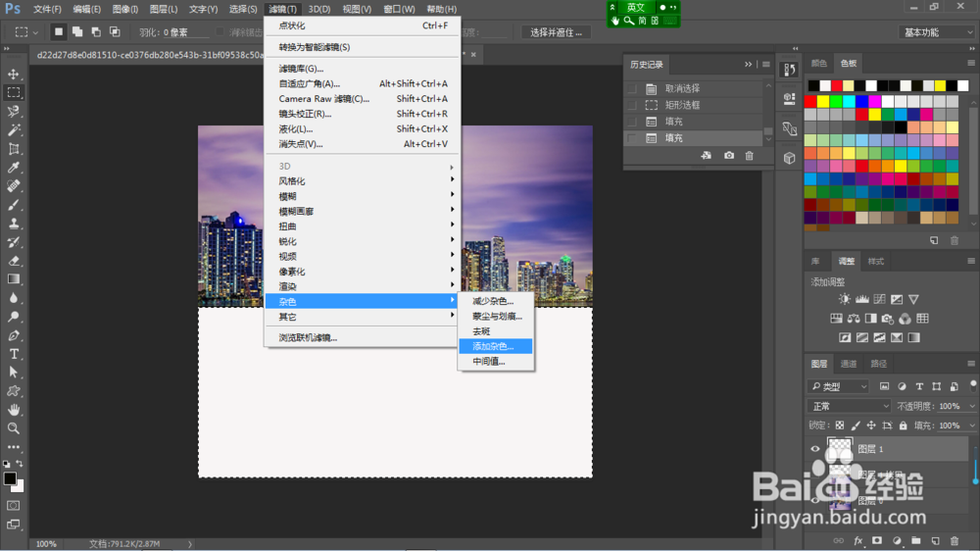Select the Zoom tool
This screenshot has height=551, width=980.
[13, 428]
